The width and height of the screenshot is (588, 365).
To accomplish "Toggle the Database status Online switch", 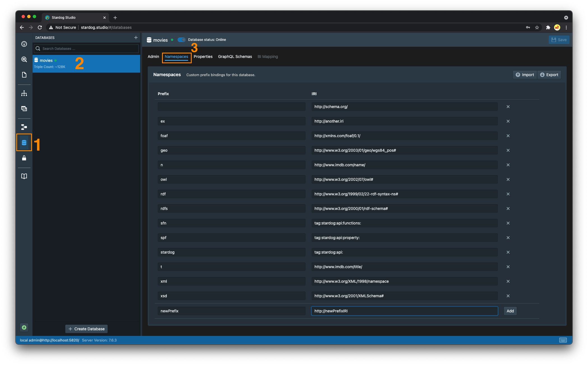I will click(x=182, y=40).
